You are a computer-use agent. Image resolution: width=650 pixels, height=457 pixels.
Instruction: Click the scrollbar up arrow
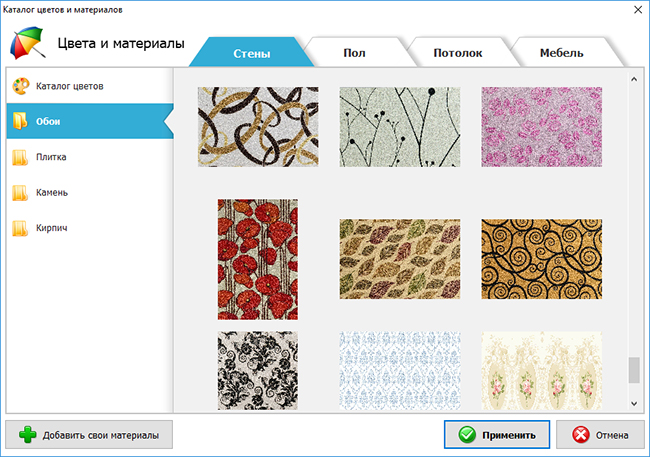(x=634, y=79)
